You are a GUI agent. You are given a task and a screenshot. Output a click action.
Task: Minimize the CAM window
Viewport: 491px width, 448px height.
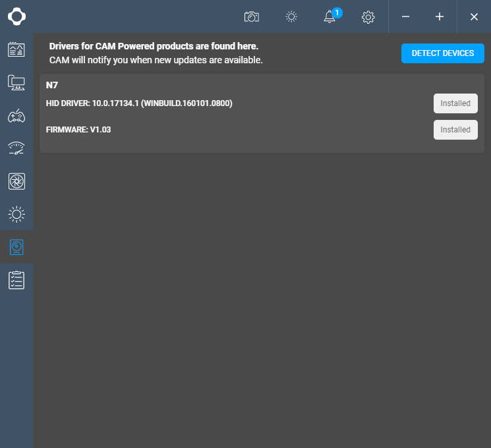click(x=405, y=16)
